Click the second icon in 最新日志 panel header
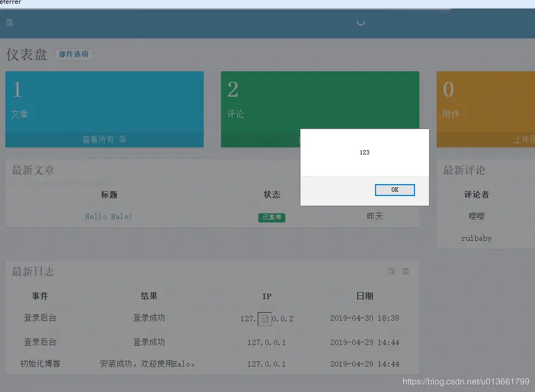The height and width of the screenshot is (392, 535). (405, 271)
